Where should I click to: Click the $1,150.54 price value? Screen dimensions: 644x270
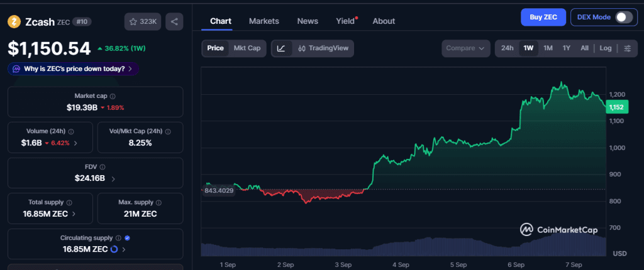[x=49, y=48]
